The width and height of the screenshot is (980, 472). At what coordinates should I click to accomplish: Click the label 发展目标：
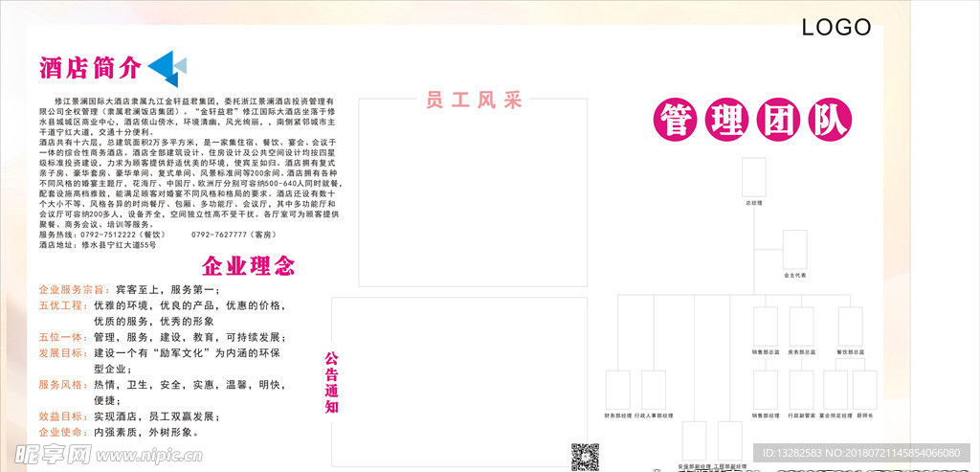(65, 353)
